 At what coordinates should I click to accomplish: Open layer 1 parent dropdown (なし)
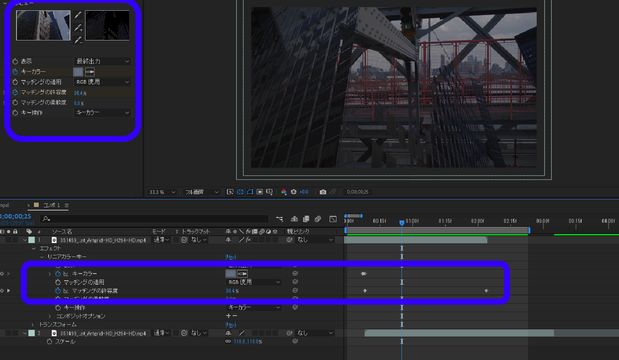click(315, 240)
